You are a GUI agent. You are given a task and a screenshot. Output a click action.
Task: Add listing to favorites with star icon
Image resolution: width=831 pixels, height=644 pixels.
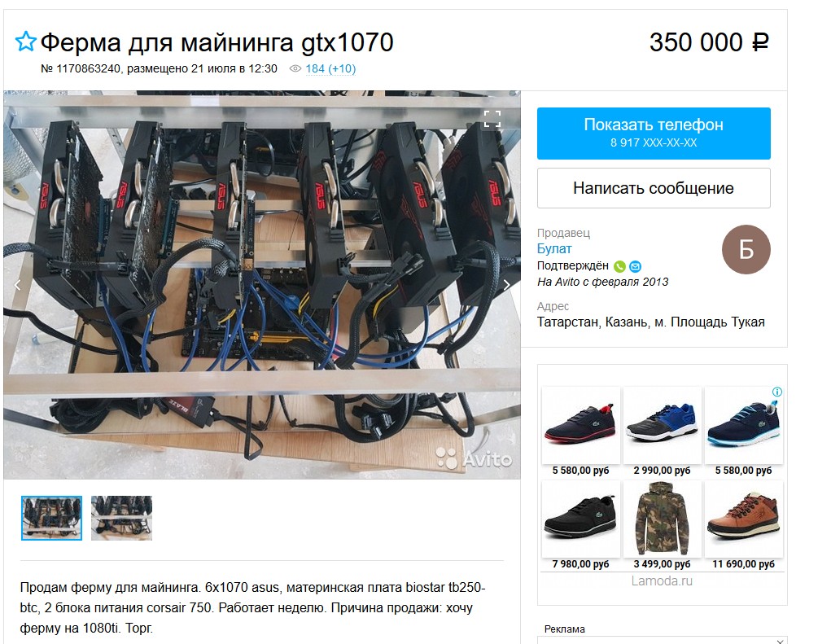[25, 42]
